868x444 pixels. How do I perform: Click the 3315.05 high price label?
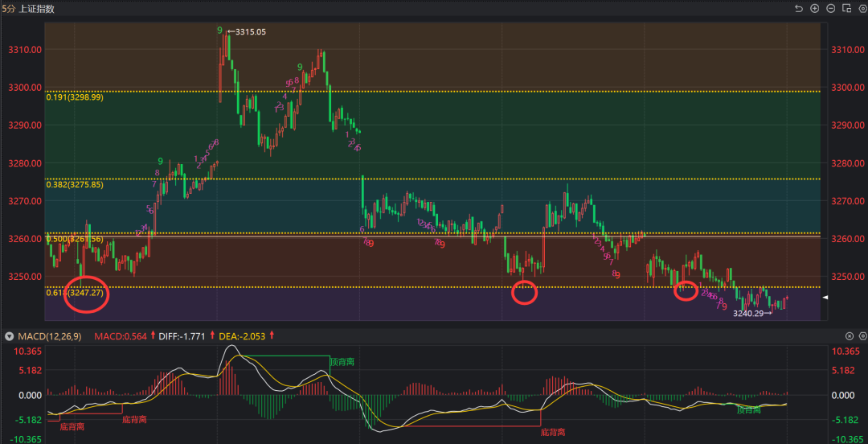pyautogui.click(x=249, y=32)
